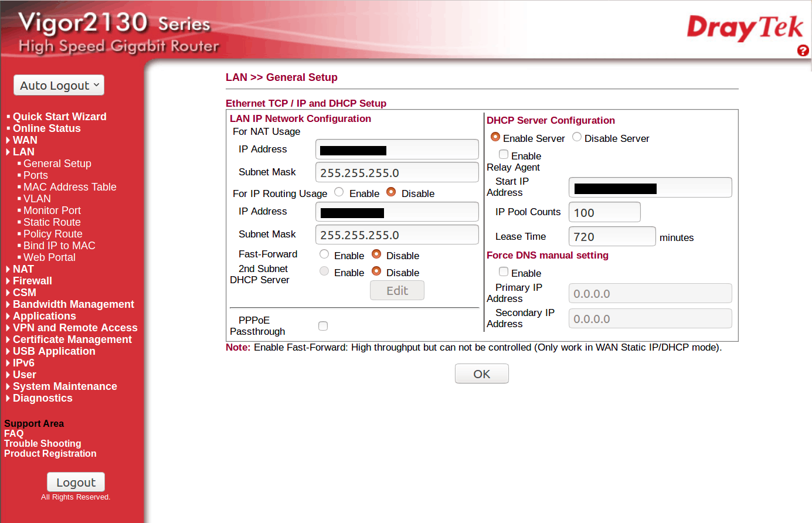Open Trouble Shooting link

43,444
